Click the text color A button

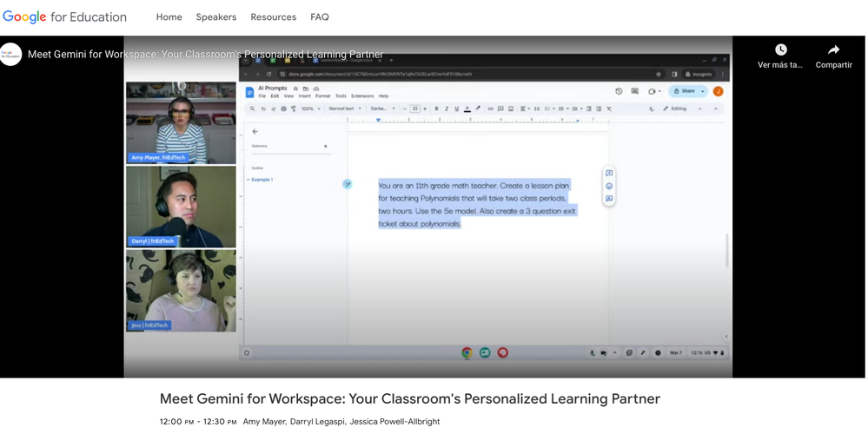click(x=467, y=108)
